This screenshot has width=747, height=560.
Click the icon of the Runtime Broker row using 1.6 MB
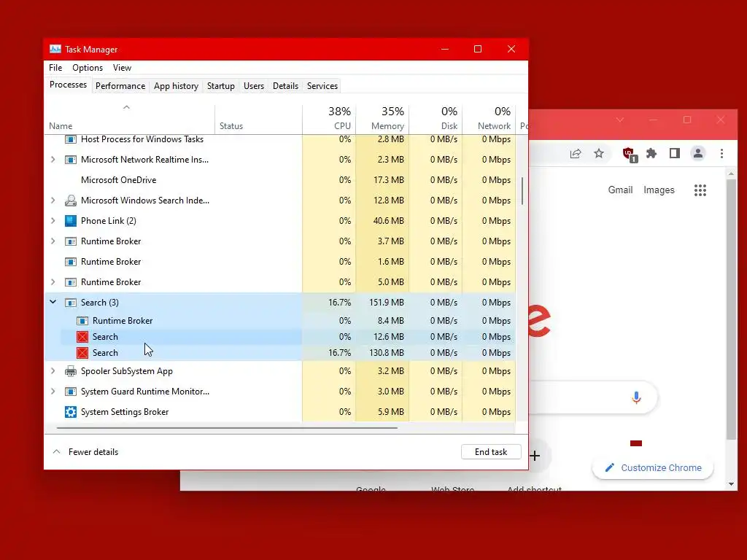(x=71, y=262)
